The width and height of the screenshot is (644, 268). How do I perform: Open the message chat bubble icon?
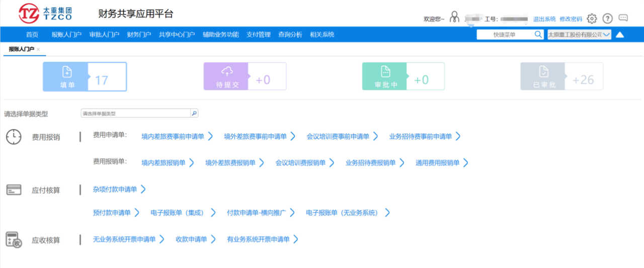(x=623, y=18)
